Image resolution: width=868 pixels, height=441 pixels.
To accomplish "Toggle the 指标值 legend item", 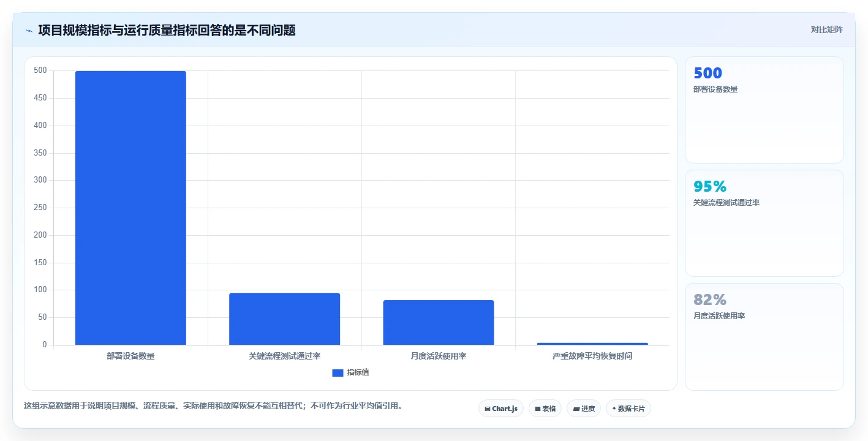I will [x=350, y=372].
